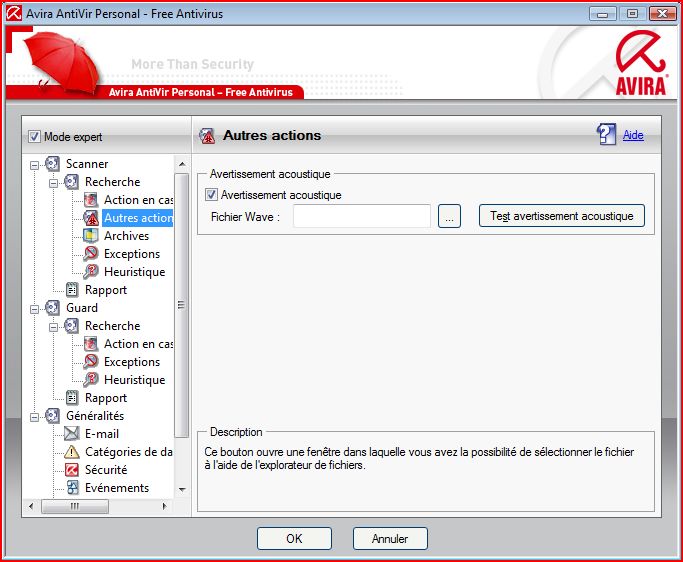Viewport: 683px width, 562px height.
Task: Maximize the Avira window
Action: point(632,14)
